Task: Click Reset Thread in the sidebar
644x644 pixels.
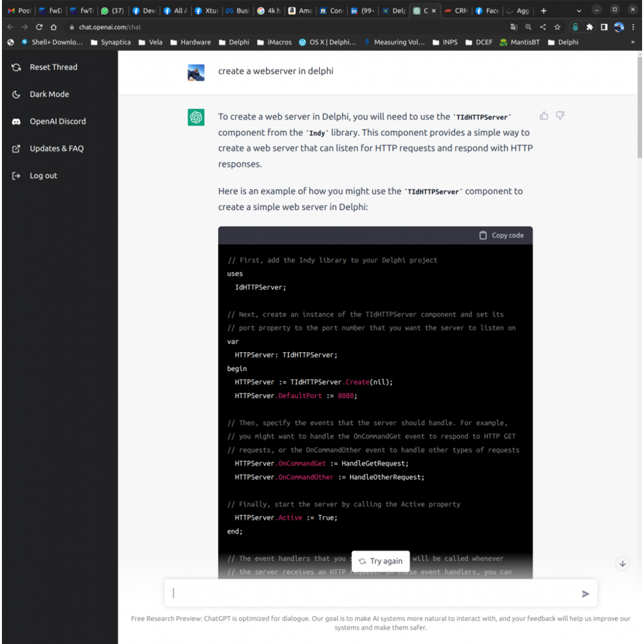Action: click(53, 67)
